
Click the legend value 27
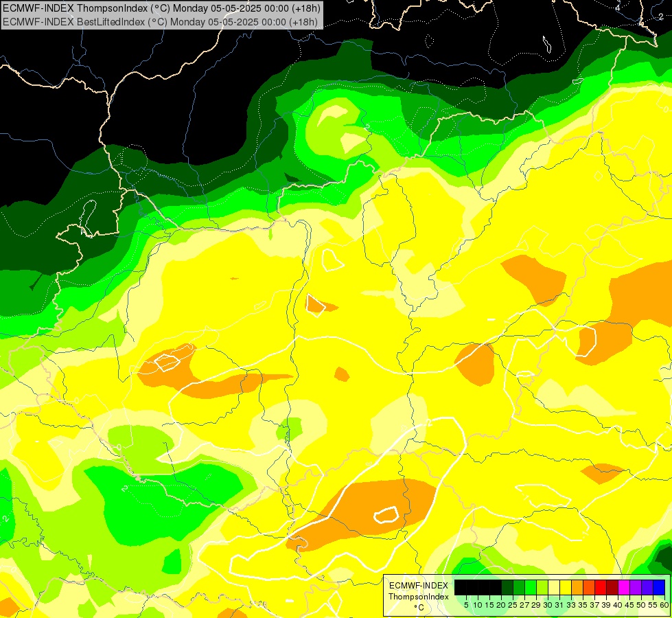(x=524, y=605)
